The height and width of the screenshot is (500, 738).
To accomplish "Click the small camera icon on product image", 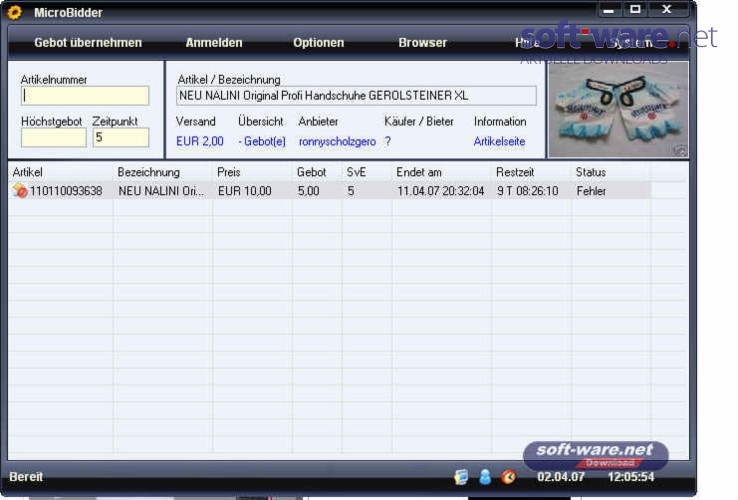I will [681, 150].
